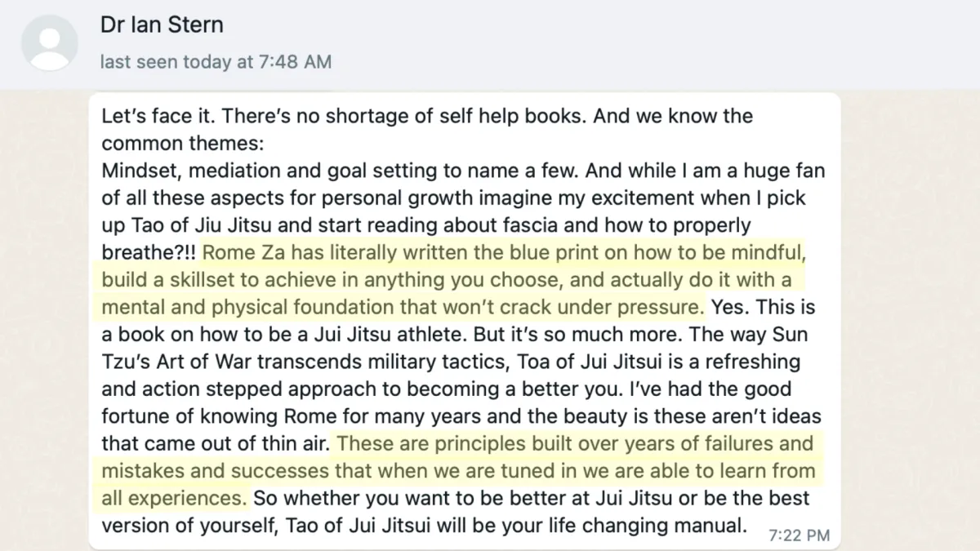Click the text knowing Rome for many years
This screenshot has height=551, width=980.
pos(345,416)
